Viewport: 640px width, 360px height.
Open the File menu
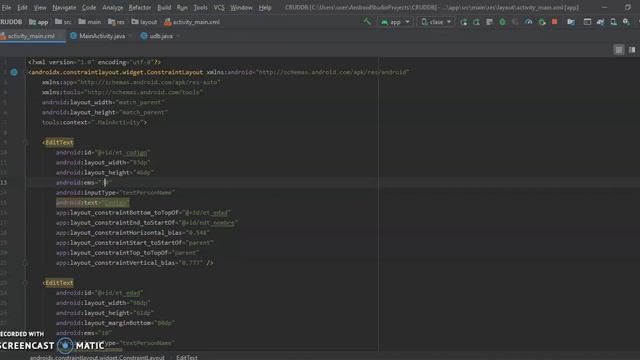tap(7, 7)
